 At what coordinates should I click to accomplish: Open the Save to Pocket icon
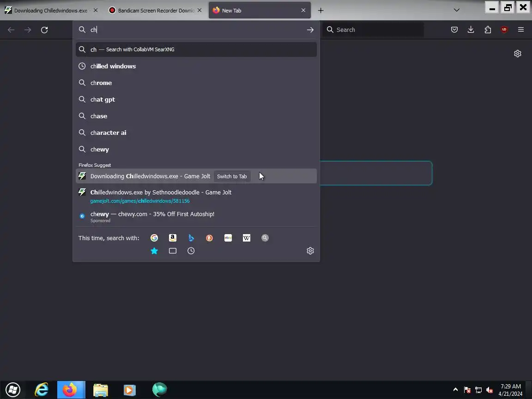[454, 30]
